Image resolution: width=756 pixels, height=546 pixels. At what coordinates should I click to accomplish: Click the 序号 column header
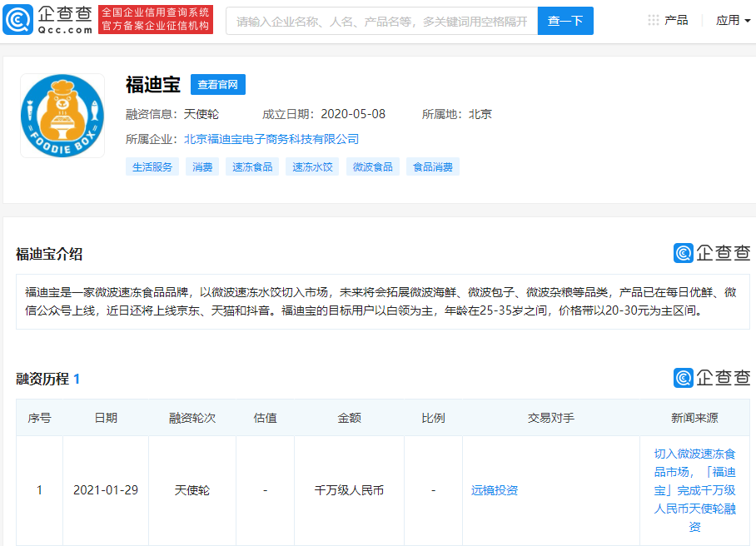(x=39, y=418)
